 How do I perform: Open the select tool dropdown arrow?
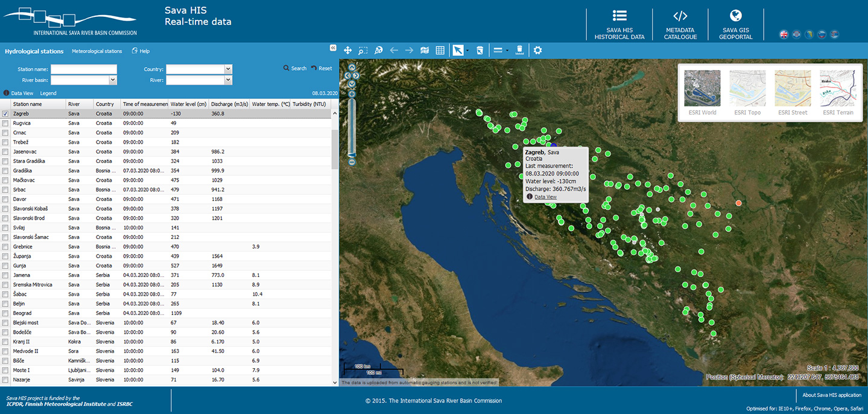click(x=467, y=51)
